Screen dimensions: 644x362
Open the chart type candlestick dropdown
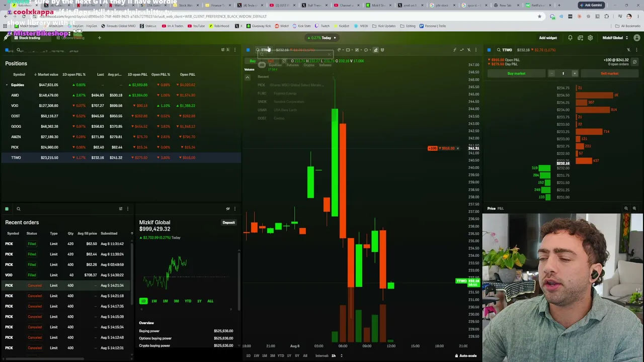click(x=340, y=50)
